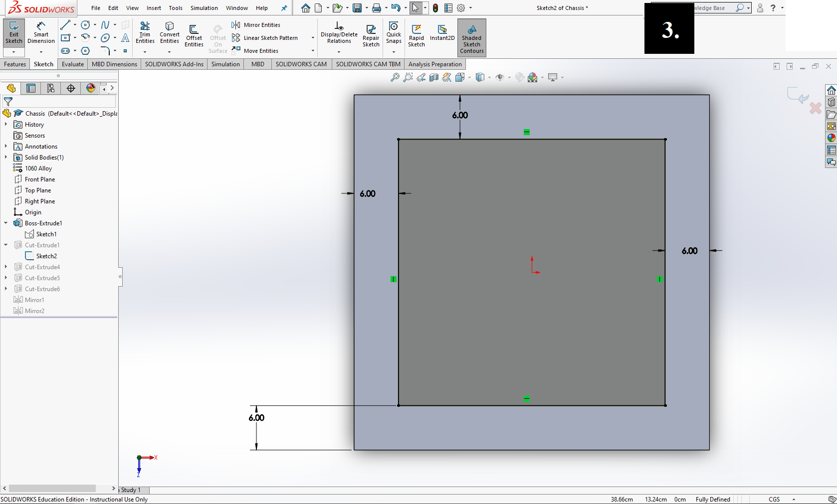The width and height of the screenshot is (837, 504).
Task: Open Move Entities dropdown arrow
Action: pos(313,51)
